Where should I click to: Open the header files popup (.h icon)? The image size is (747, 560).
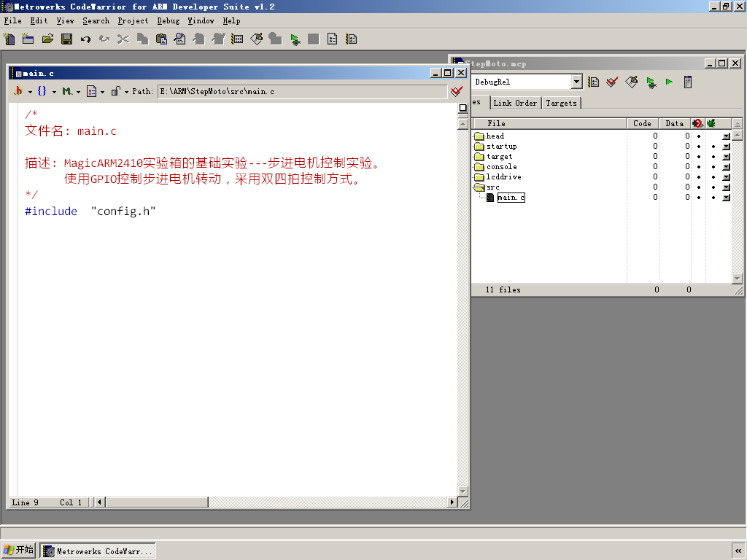[x=22, y=91]
